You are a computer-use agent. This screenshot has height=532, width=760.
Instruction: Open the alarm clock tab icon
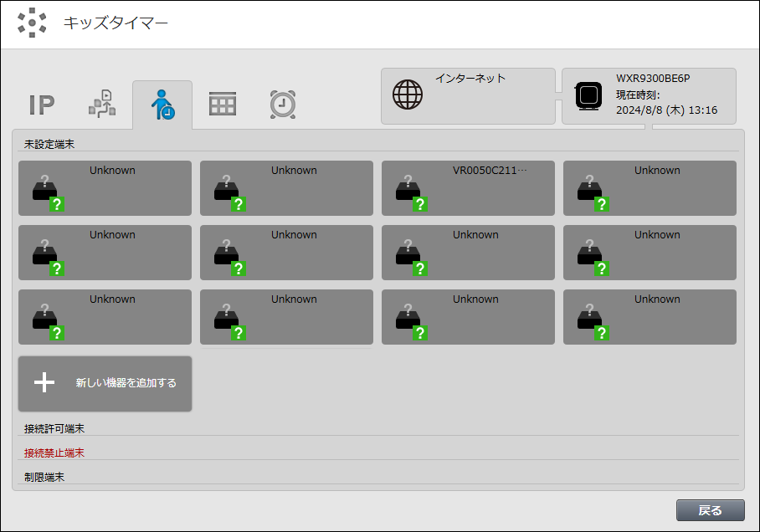283,105
